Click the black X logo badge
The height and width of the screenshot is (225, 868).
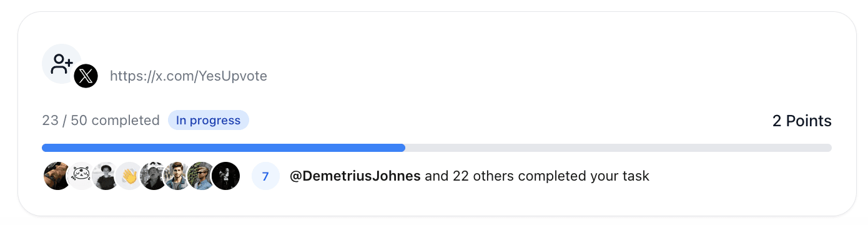[x=86, y=76]
